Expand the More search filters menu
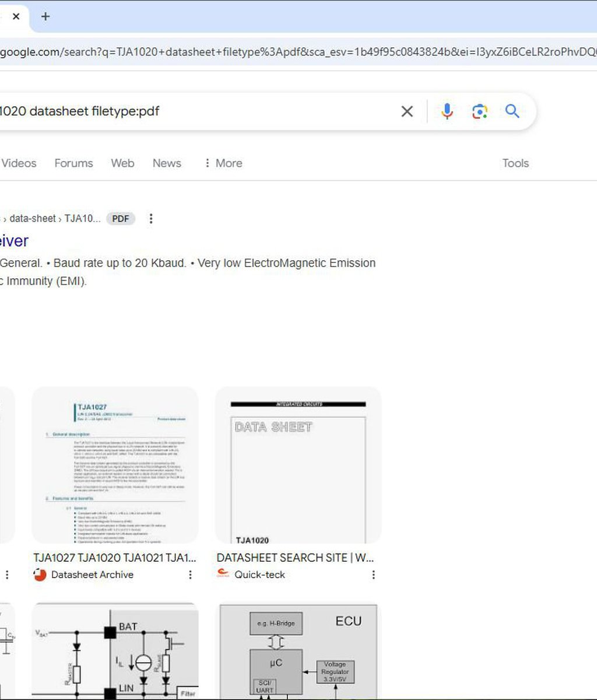597x700 pixels. click(223, 163)
